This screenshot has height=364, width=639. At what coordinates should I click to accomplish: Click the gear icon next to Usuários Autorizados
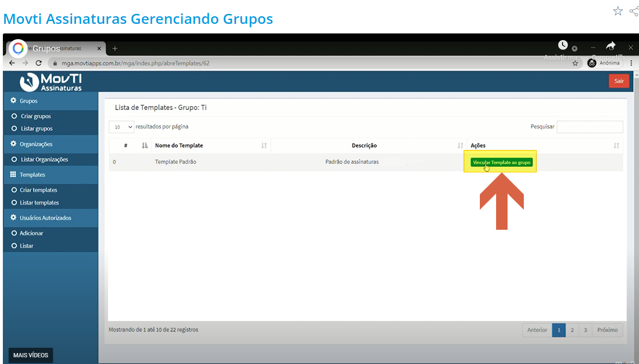coord(13,217)
